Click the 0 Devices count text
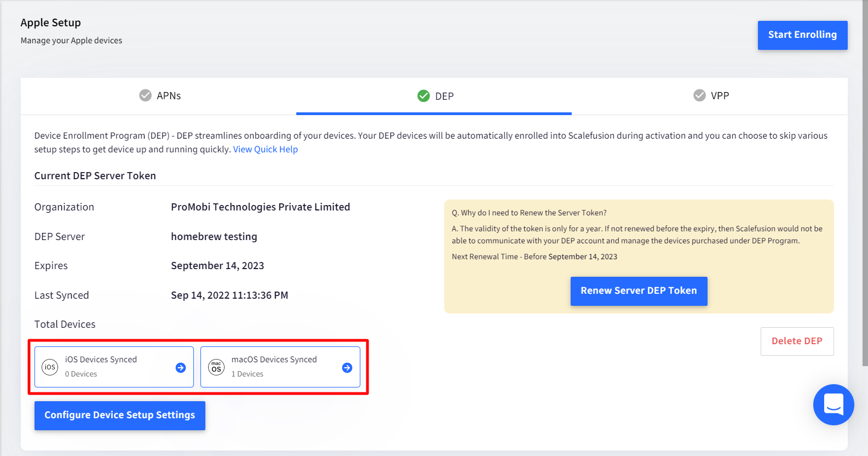 (81, 374)
